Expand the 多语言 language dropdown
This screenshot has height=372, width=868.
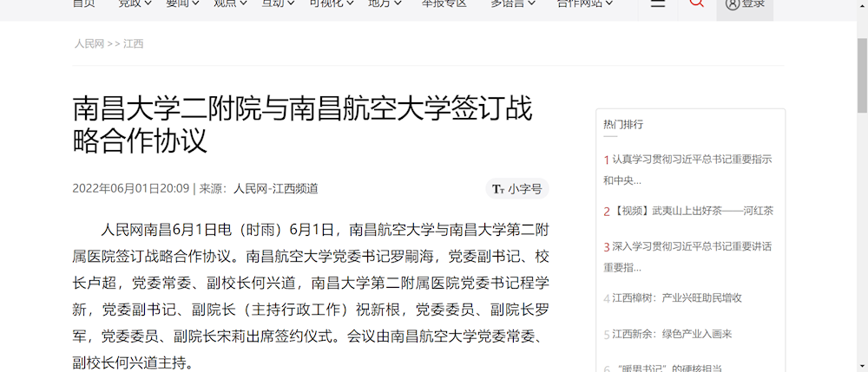point(513,3)
